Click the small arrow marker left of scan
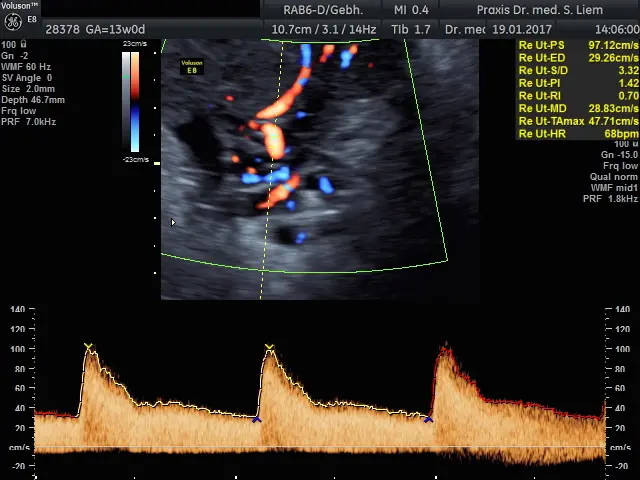The height and width of the screenshot is (480, 640). coord(173,222)
